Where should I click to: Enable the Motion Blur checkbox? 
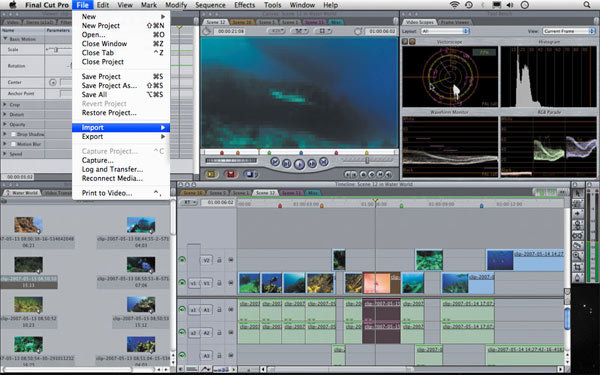click(13, 144)
